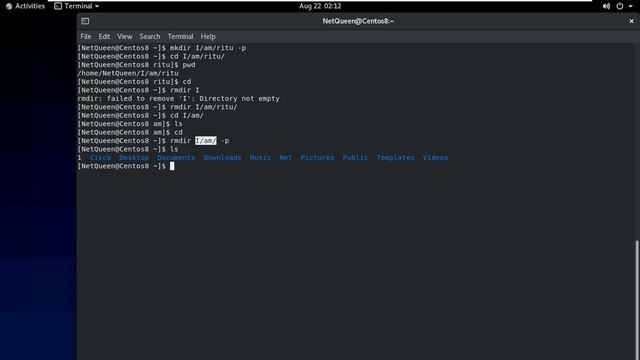The height and width of the screenshot is (360, 640).
Task: Click the Downloads directory name
Action: click(x=222, y=158)
